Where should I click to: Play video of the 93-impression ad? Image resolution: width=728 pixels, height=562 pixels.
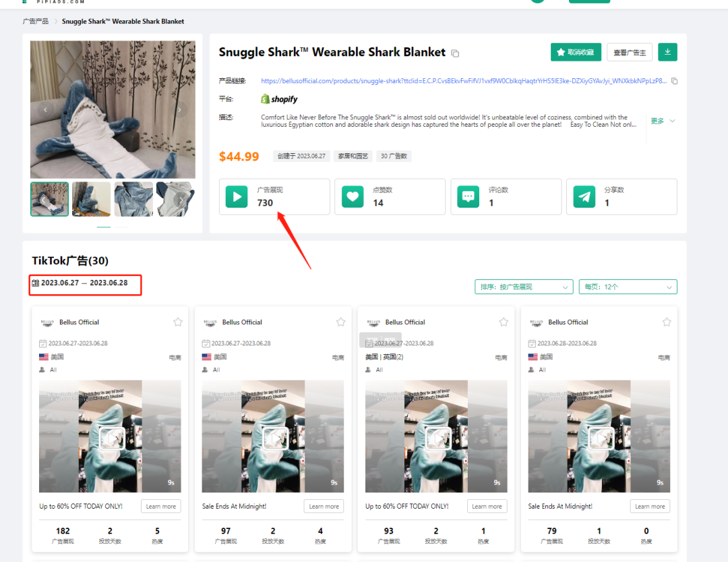click(x=438, y=438)
